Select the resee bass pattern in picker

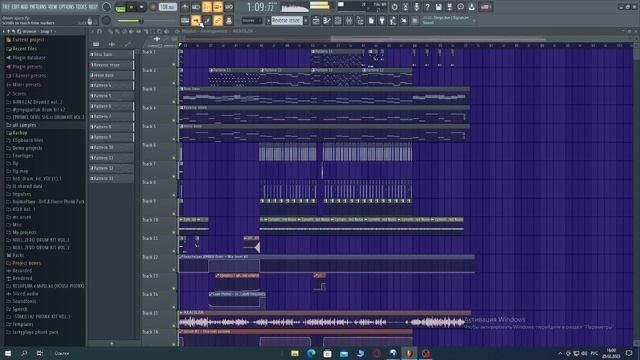pyautogui.click(x=111, y=75)
